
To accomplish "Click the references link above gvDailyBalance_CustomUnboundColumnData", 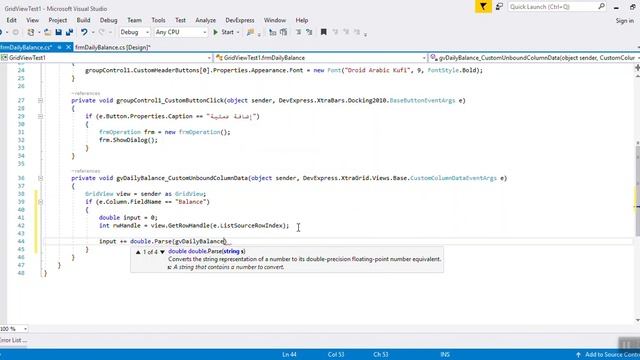I will 86,171.
